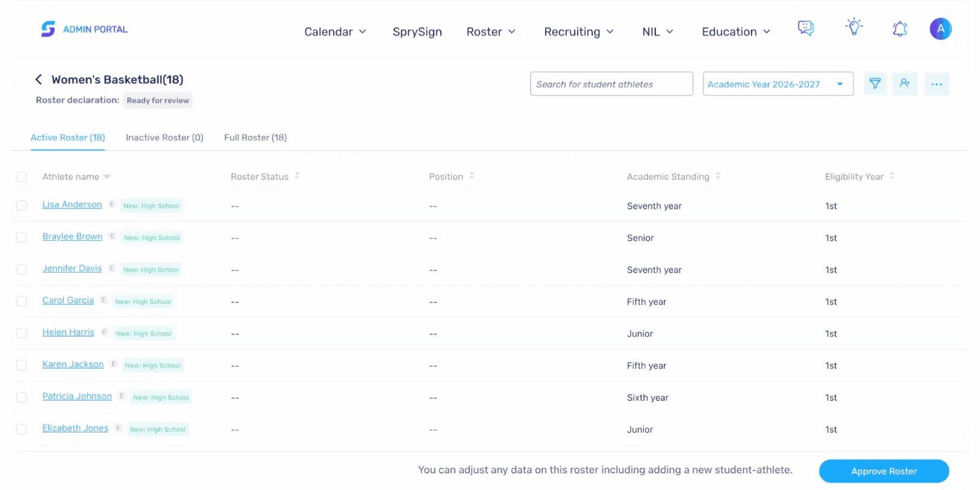
Task: Open the three-dot more options menu
Action: click(x=937, y=84)
